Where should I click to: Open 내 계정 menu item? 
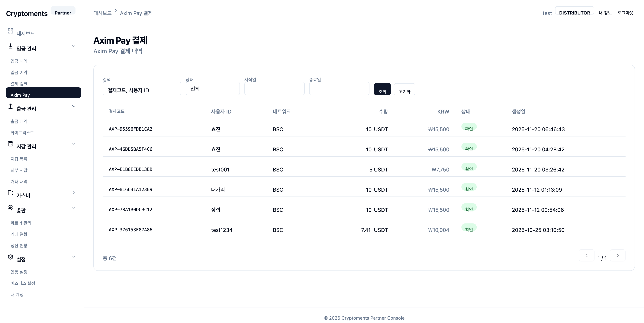click(x=17, y=295)
